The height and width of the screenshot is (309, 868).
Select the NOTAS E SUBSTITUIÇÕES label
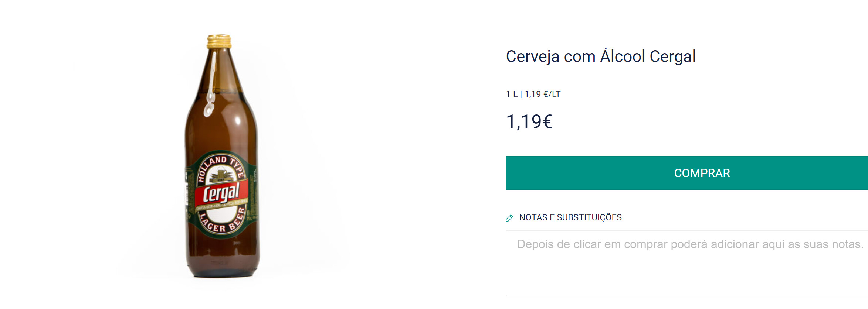[570, 217]
